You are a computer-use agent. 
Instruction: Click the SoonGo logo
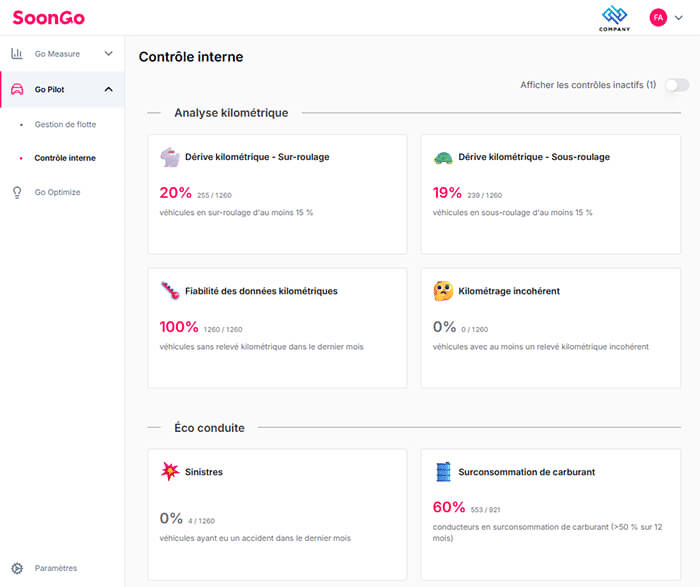tap(46, 17)
